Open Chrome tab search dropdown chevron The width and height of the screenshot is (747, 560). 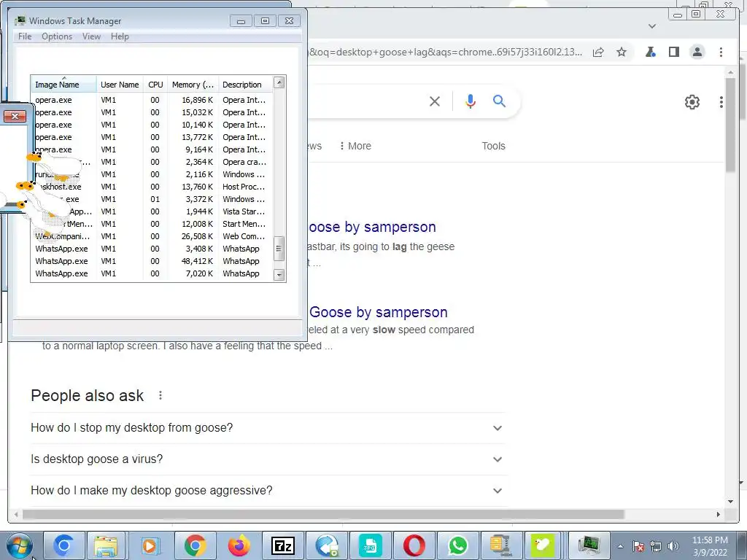[x=652, y=26]
